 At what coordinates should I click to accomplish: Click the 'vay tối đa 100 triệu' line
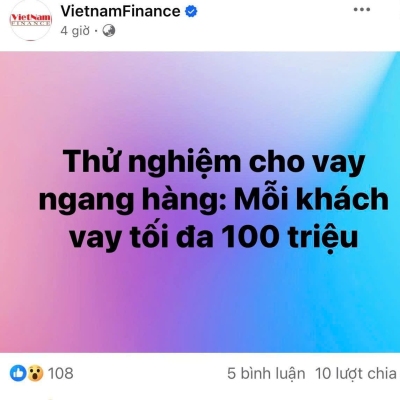[x=213, y=236]
